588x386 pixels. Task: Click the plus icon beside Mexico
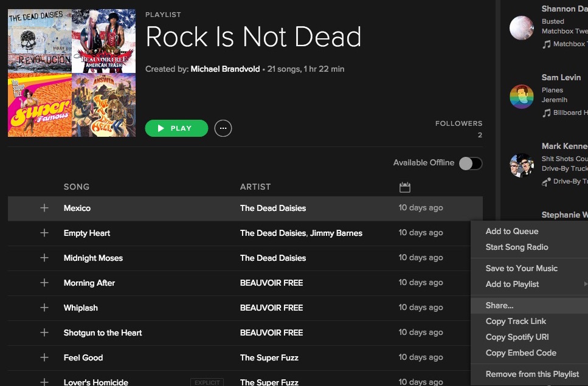click(44, 208)
